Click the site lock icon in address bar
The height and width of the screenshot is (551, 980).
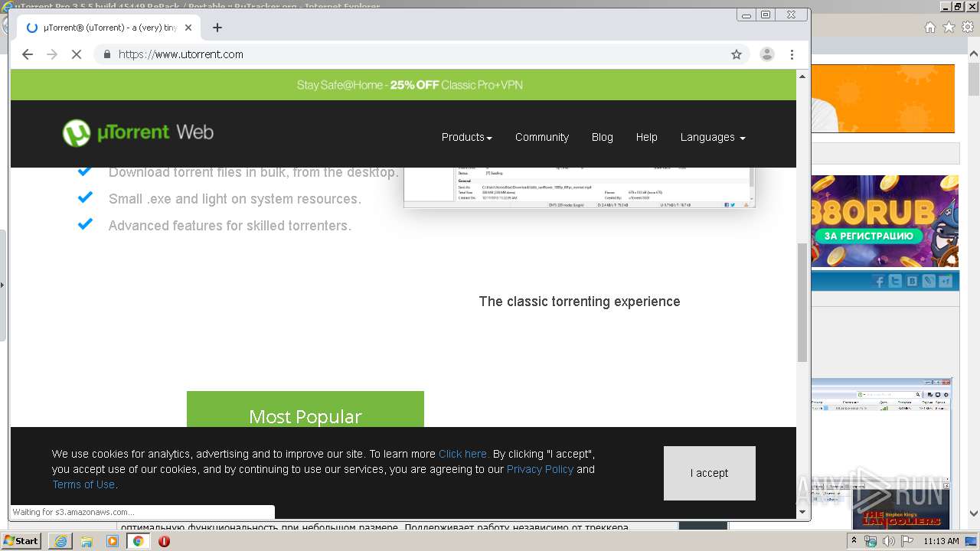pos(106,54)
